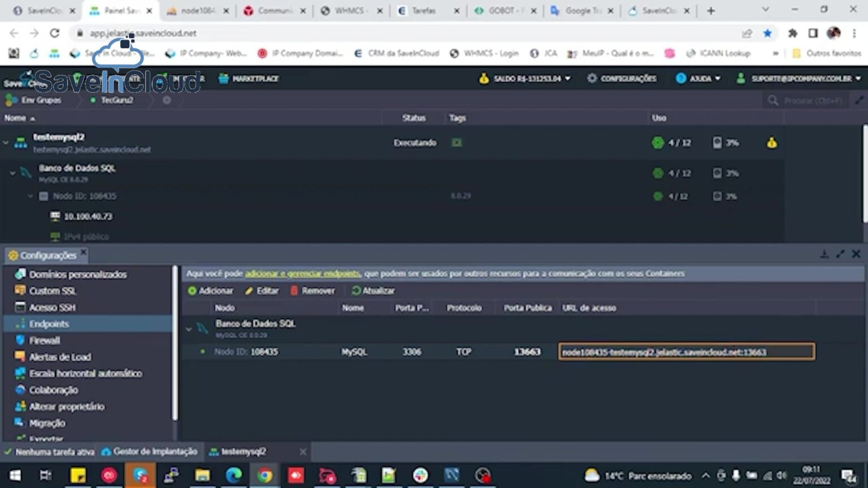868x488 pixels.
Task: Select the endpoint access URL field
Action: coord(685,351)
